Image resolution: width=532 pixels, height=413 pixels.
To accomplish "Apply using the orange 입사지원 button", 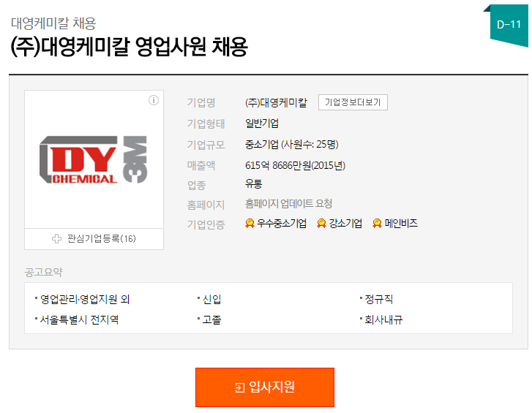I will (265, 387).
